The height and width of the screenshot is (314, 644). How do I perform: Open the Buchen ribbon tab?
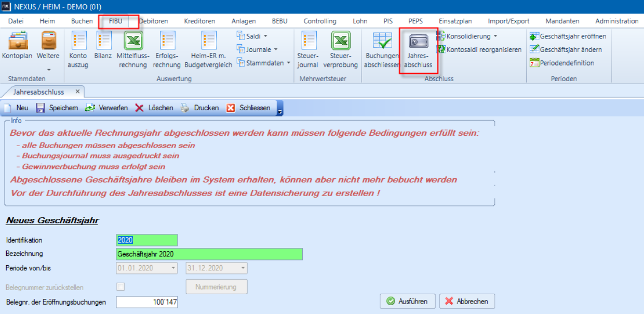coord(82,21)
